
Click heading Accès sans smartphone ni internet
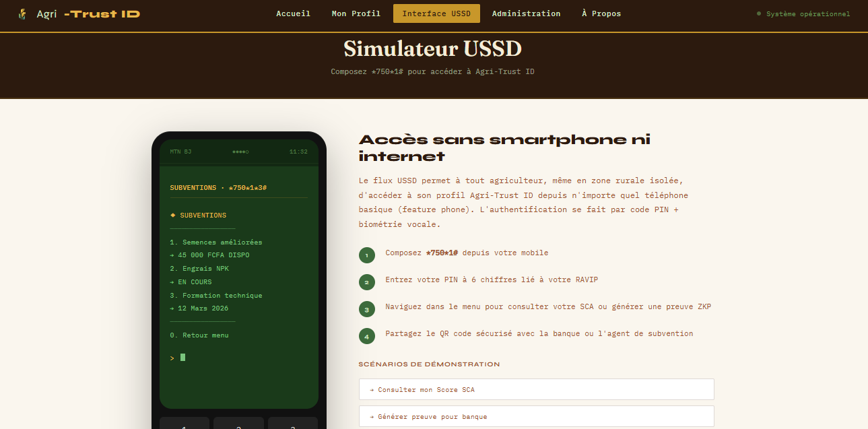(504, 147)
